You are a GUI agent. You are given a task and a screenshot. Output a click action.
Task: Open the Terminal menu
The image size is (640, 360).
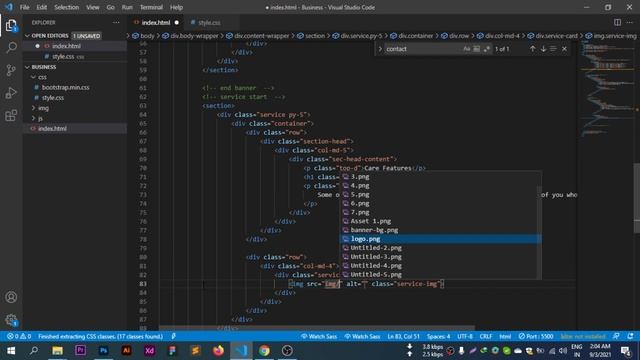point(151,7)
